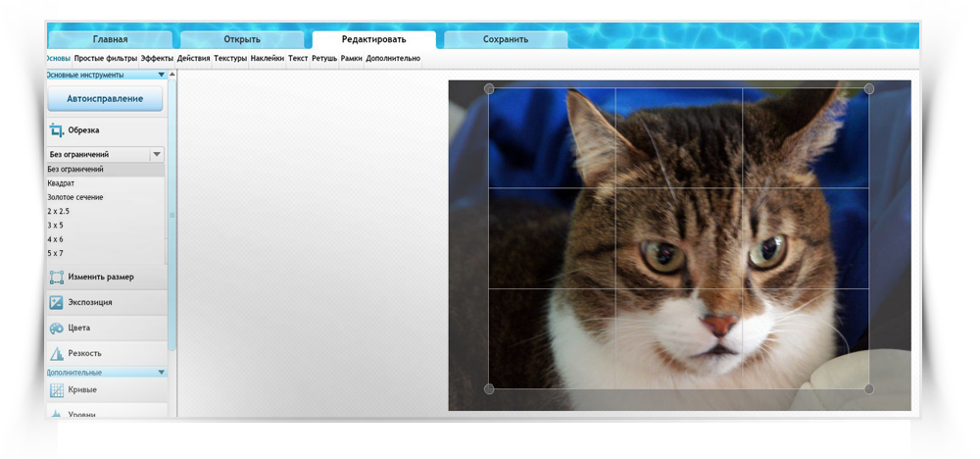The width and height of the screenshot is (980, 459).
Task: Collapse the Дополнительные section
Action: click(162, 373)
